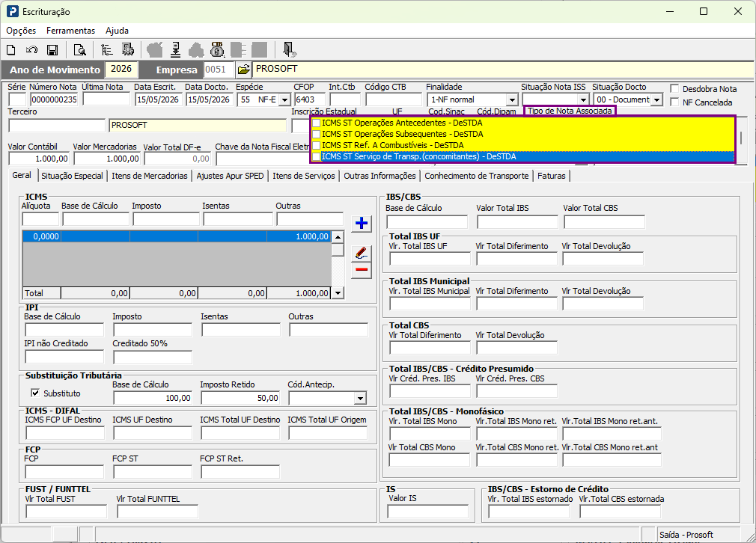Open the Ajuda menu
This screenshot has height=543, width=756.
tap(118, 31)
